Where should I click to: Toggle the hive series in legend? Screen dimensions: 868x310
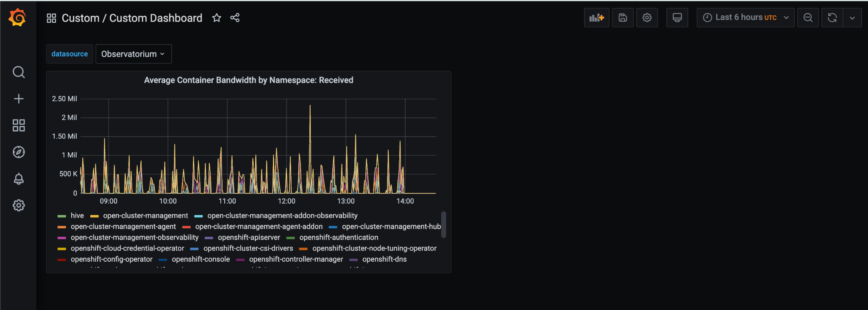pos(77,216)
